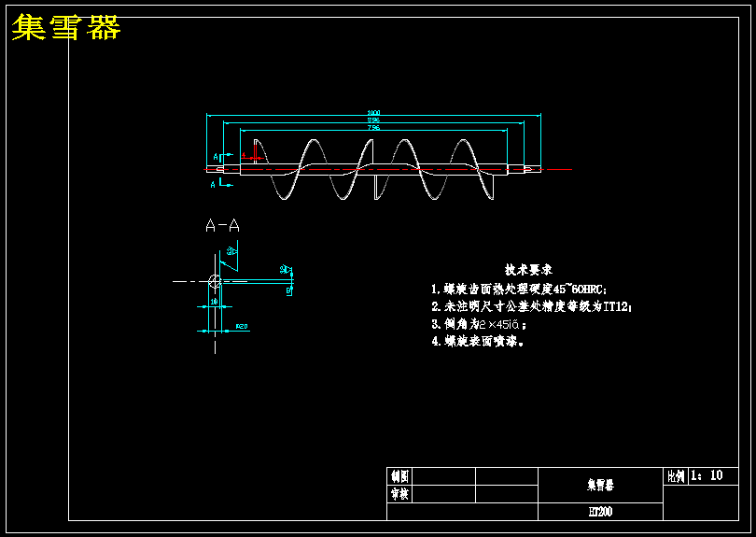Click the B datum label in section view
This screenshot has height=537, width=756.
point(288,290)
